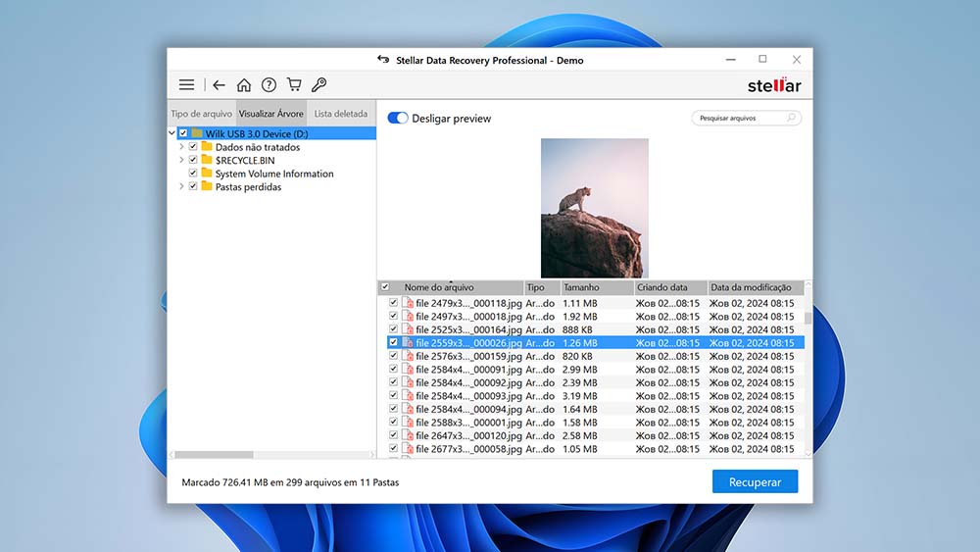Open the Home icon

pyautogui.click(x=244, y=85)
